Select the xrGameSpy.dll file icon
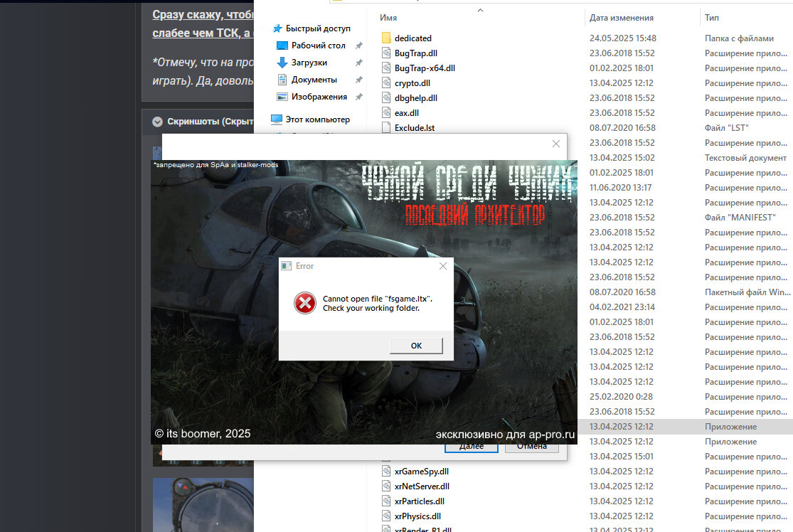793x532 pixels. [x=386, y=472]
